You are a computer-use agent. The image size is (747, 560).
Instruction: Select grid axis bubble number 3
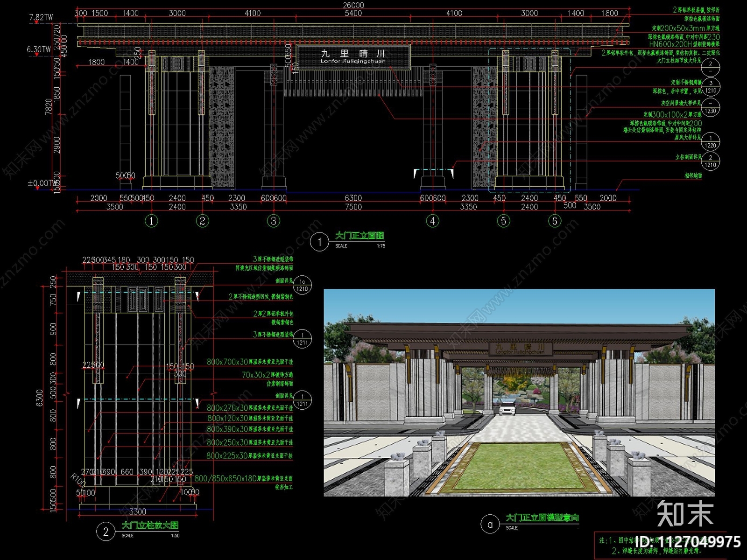click(x=274, y=221)
